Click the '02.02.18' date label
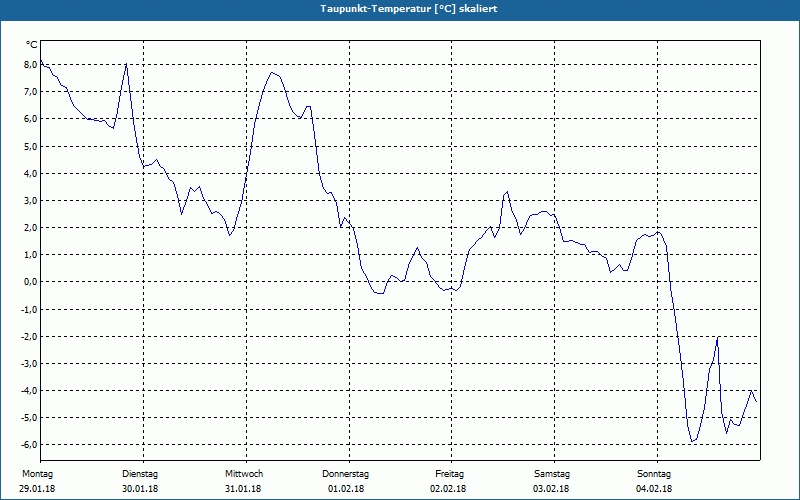 point(448,489)
